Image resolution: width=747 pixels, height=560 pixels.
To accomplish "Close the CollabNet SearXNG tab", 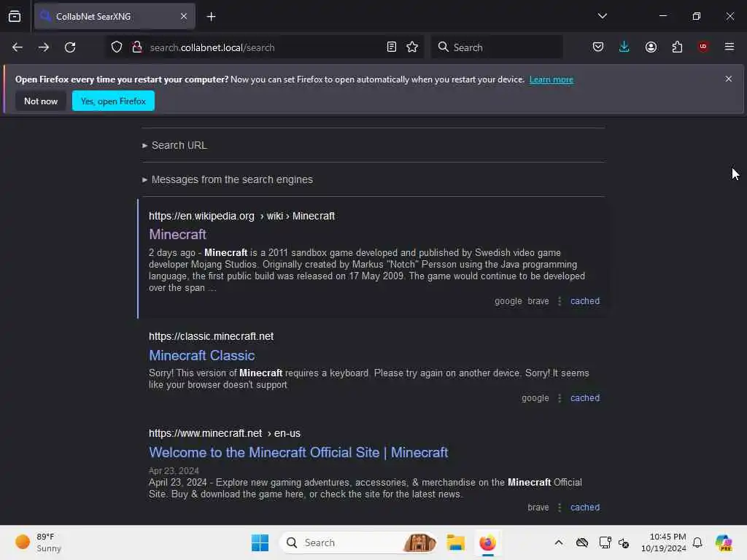I will click(x=183, y=16).
